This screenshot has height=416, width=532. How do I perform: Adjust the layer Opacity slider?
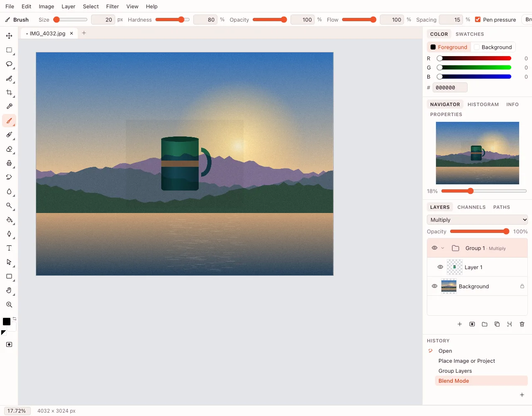(480, 231)
